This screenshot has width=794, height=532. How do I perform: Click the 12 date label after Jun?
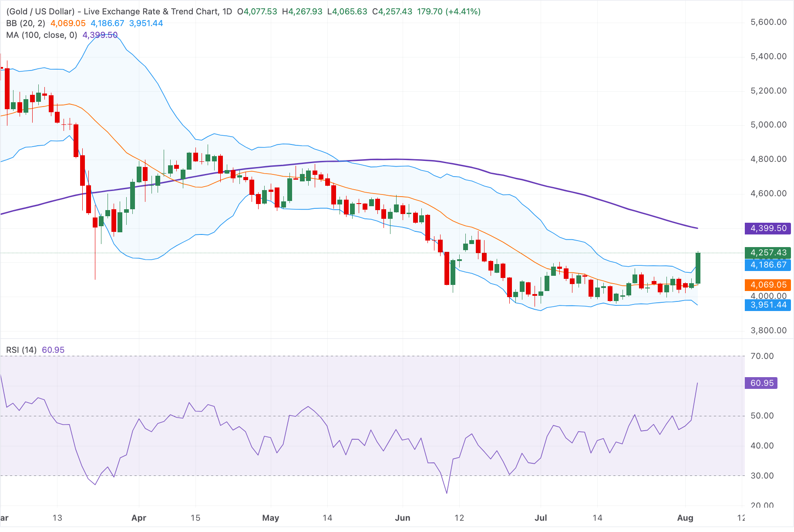[x=459, y=518]
